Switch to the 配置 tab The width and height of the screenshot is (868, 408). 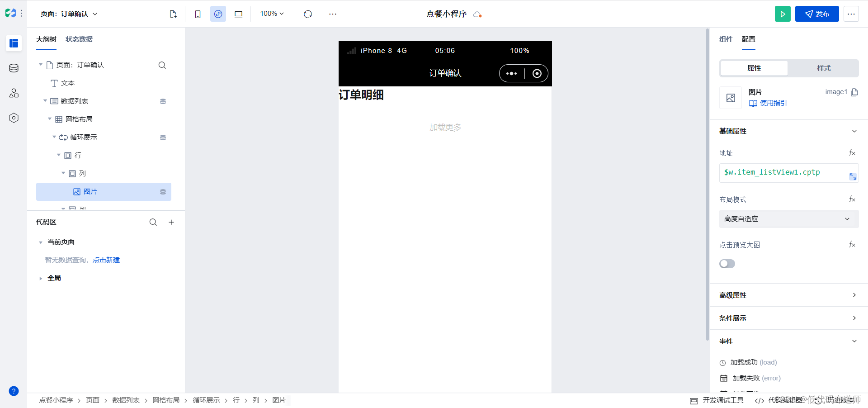[x=749, y=39]
